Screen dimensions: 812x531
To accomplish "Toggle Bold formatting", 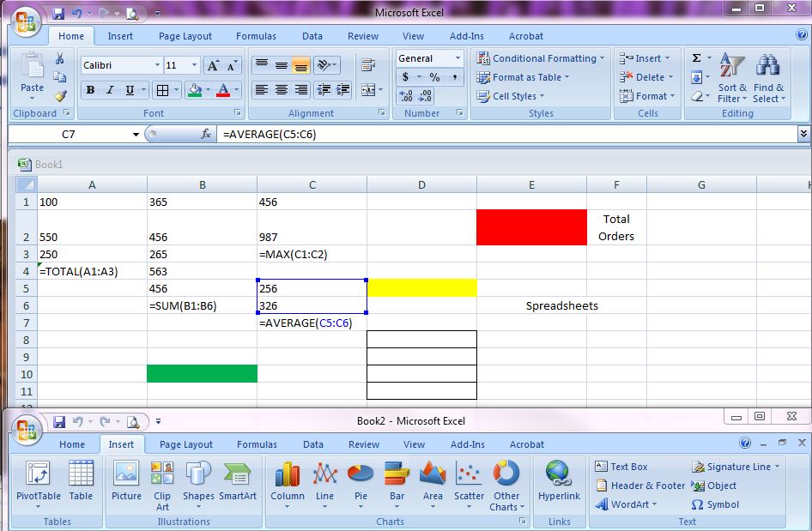I will coord(90,90).
